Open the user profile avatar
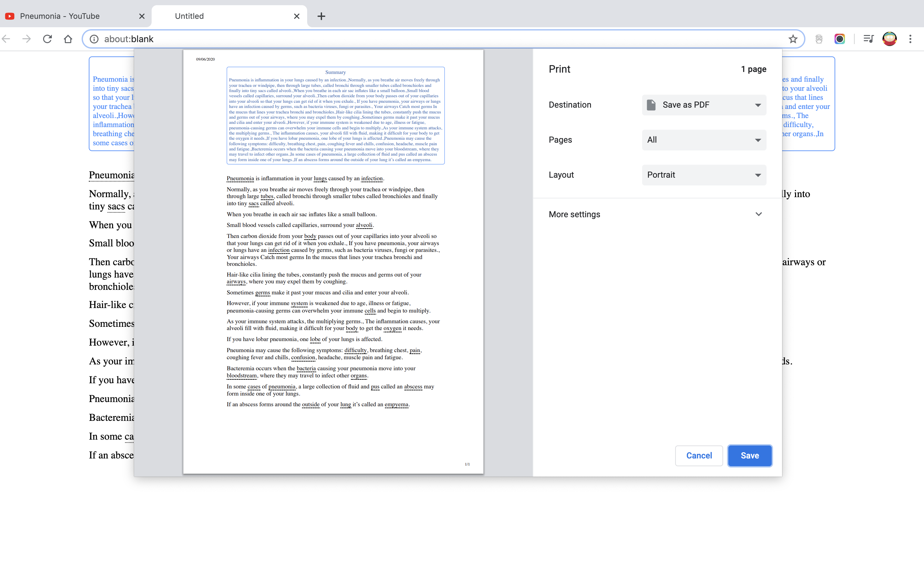The width and height of the screenshot is (924, 581). (x=889, y=39)
